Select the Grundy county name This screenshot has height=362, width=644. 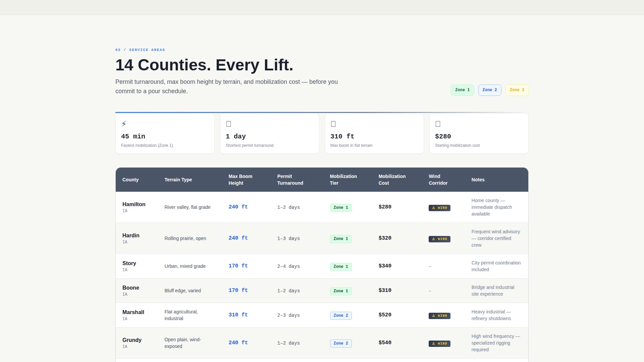(132, 340)
